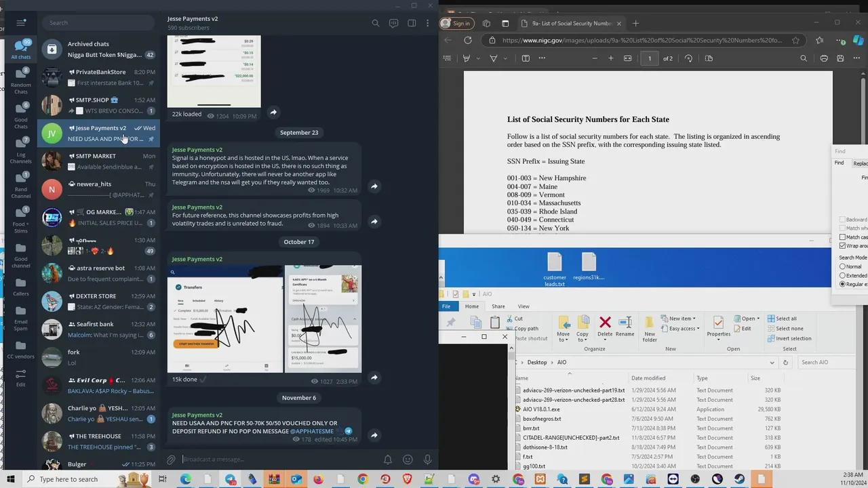Switch to the Explorer Home ribbon tab
This screenshot has height=488, width=868.
[472, 306]
